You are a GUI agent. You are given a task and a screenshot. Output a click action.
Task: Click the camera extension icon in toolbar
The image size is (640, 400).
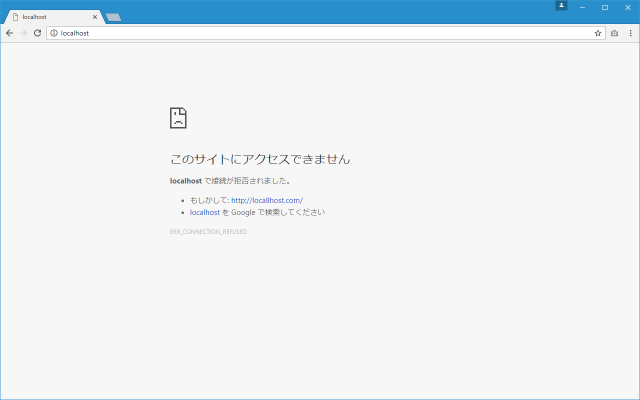click(x=615, y=33)
